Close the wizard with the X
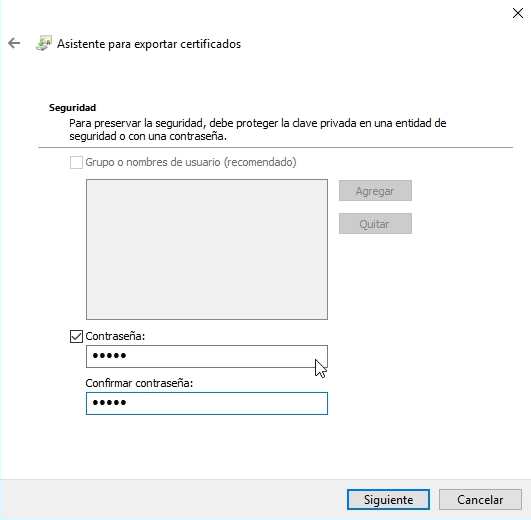The width and height of the screenshot is (531, 520). tap(517, 13)
